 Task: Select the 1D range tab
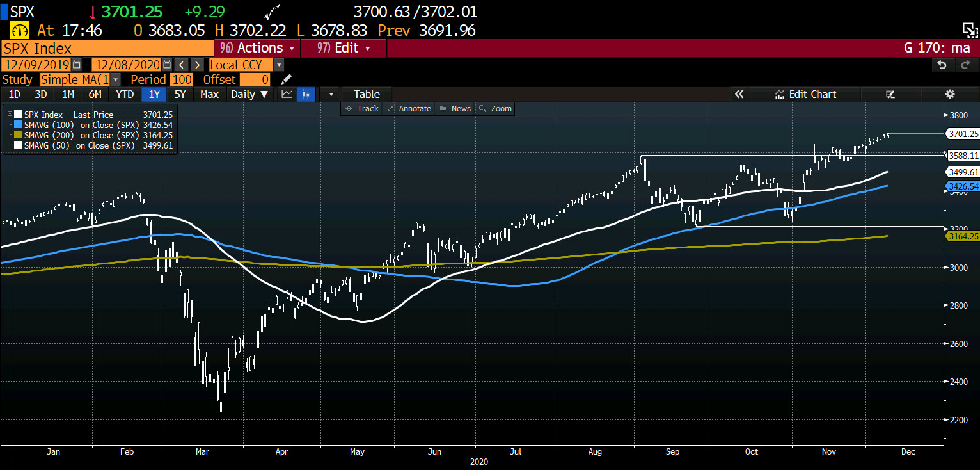[x=14, y=94]
